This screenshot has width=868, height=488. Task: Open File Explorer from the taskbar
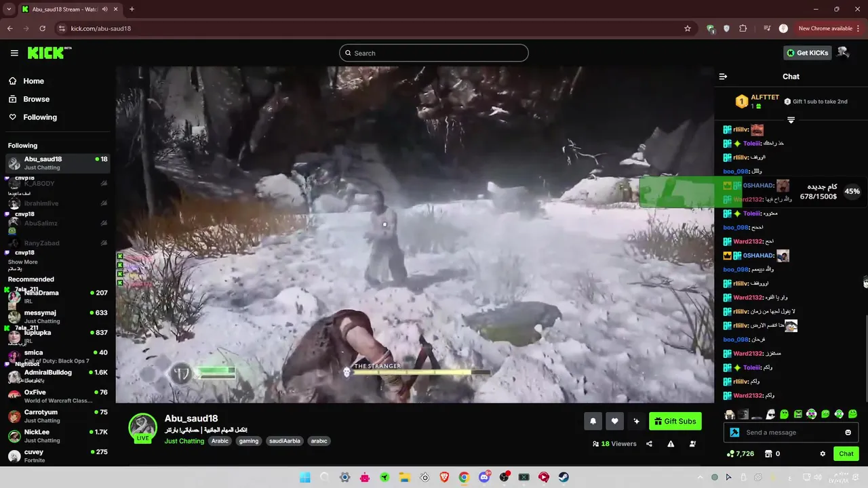coord(404,477)
